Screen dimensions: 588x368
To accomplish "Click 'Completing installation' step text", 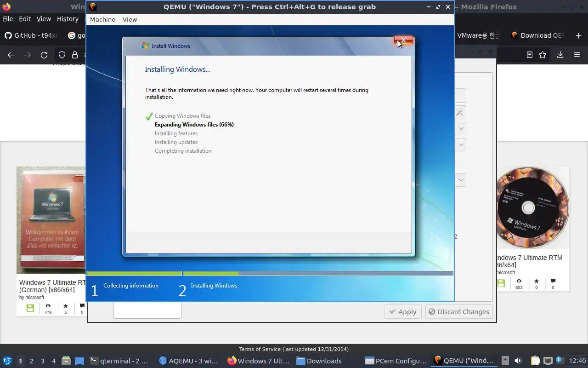I will click(x=183, y=151).
